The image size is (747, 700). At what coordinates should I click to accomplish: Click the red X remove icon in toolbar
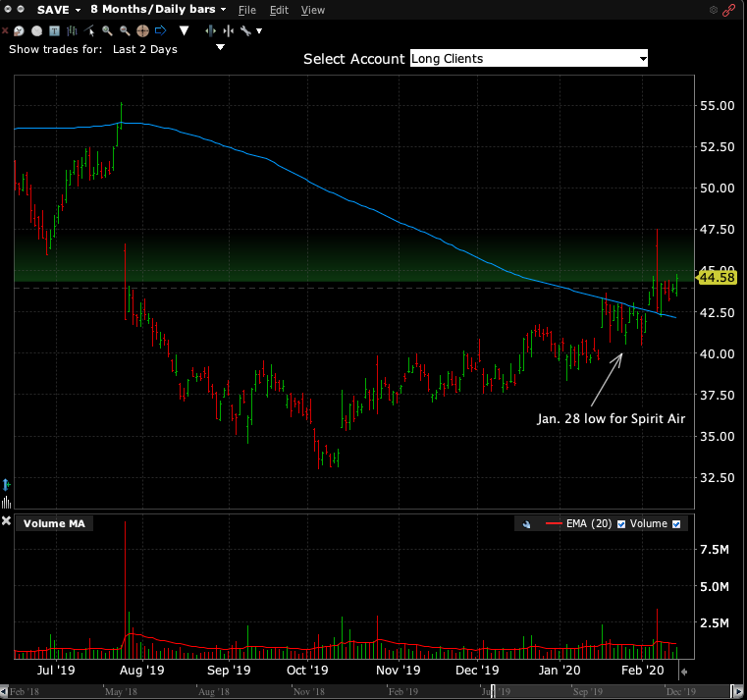(x=5, y=31)
